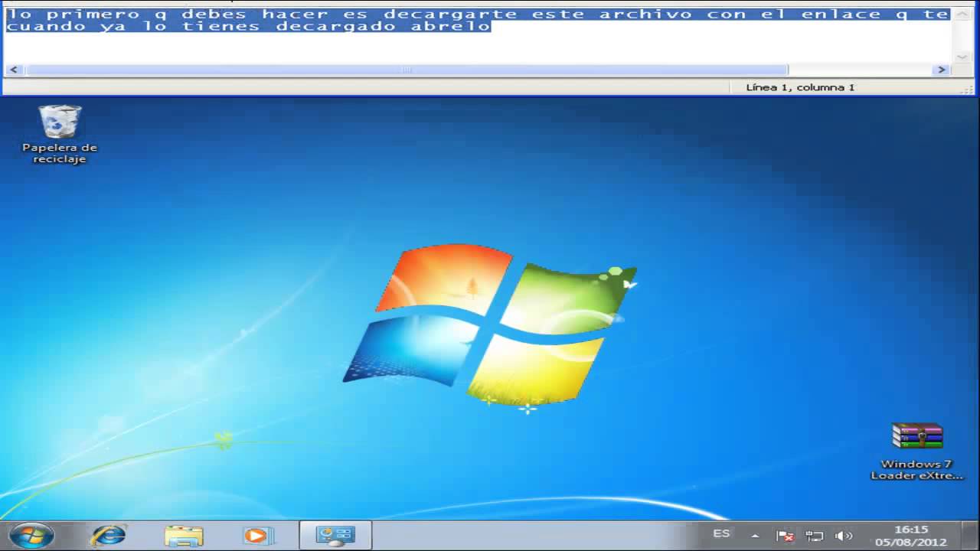Click the vertical scrollbar down arrow
Image resolution: width=980 pixels, height=551 pixels.
point(962,57)
